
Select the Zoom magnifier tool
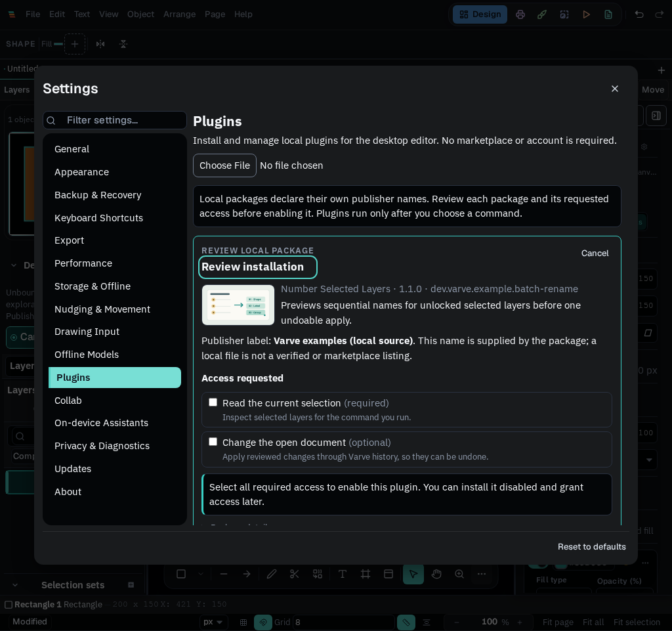tap(459, 574)
